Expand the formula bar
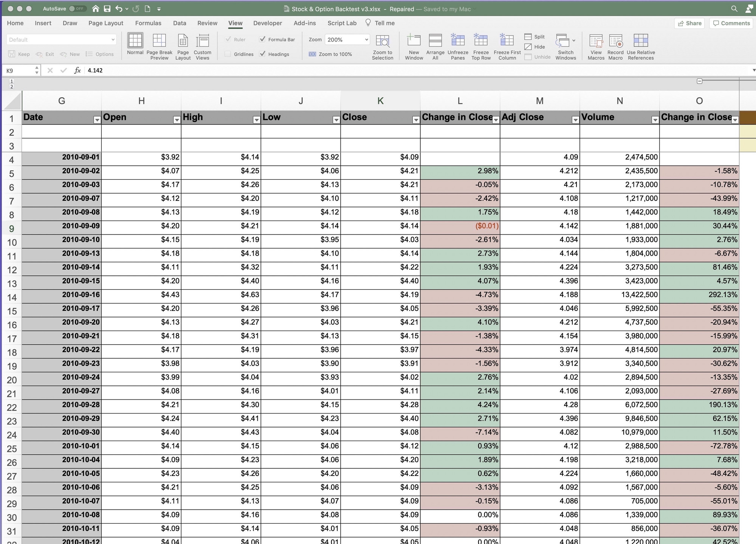756x544 pixels. [753, 70]
